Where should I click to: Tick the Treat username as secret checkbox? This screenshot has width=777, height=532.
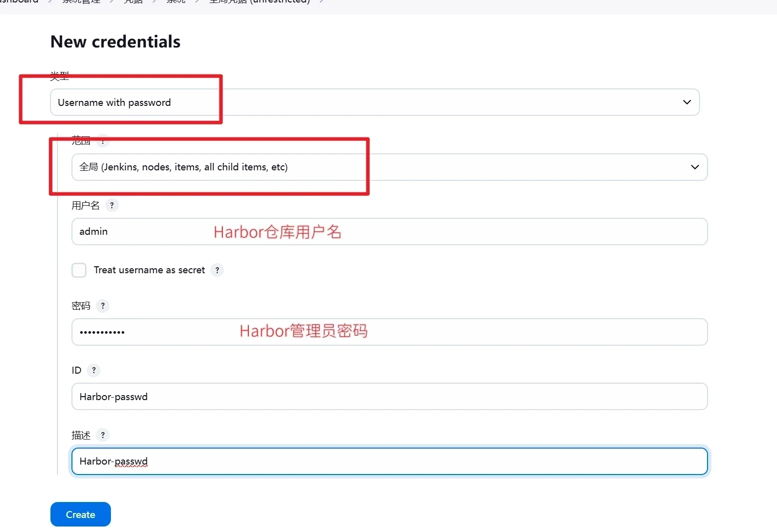(x=79, y=270)
